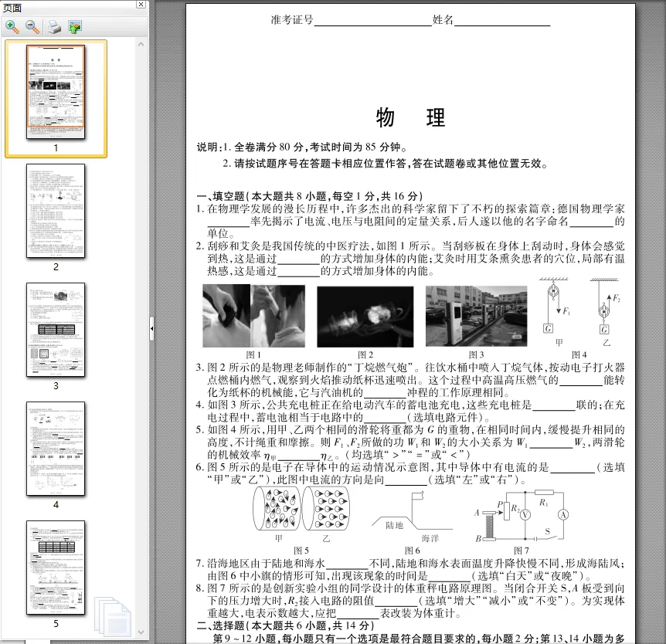Export the page using the image export icon
The height and width of the screenshot is (644, 666).
click(x=73, y=26)
